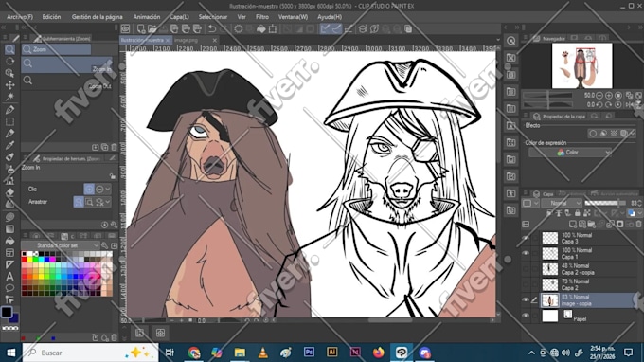Select the Zoom In sub tool
Viewport: 644px width, 362px height.
67,65
